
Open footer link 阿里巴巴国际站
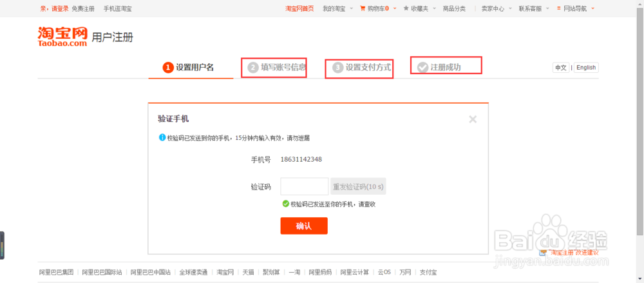102,272
